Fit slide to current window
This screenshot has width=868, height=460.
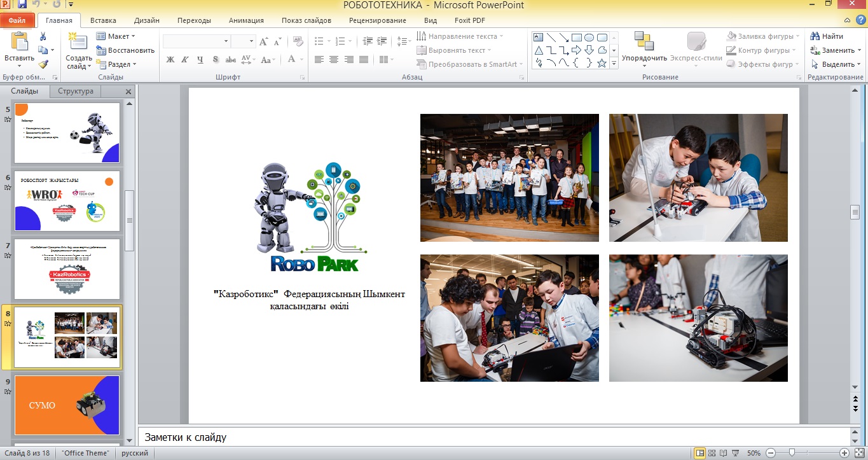click(858, 453)
